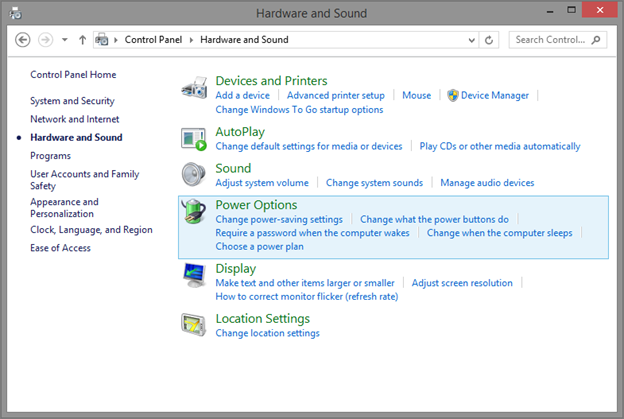Expand the chevron after Control Panel breadcrumb
This screenshot has width=624, height=419.
(x=191, y=40)
